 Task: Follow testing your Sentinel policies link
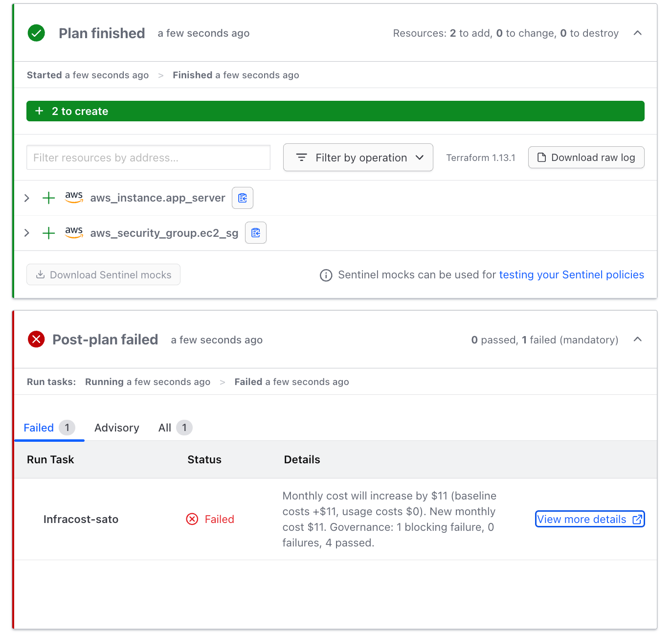point(571,275)
